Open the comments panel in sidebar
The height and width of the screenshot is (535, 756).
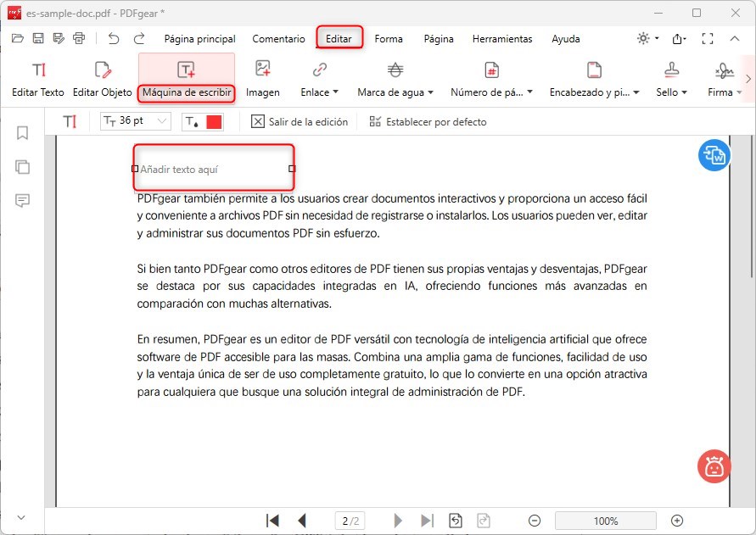pyautogui.click(x=22, y=200)
